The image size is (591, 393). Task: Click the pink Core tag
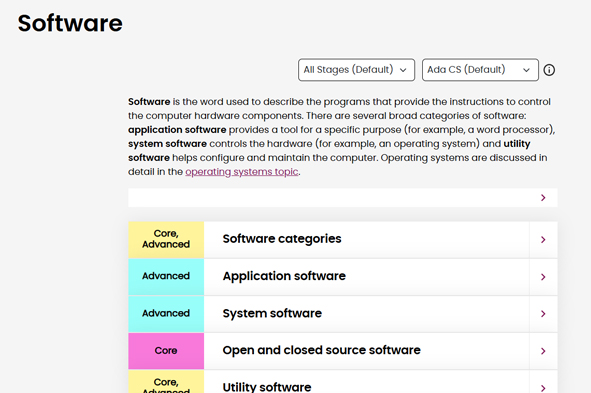click(x=166, y=351)
